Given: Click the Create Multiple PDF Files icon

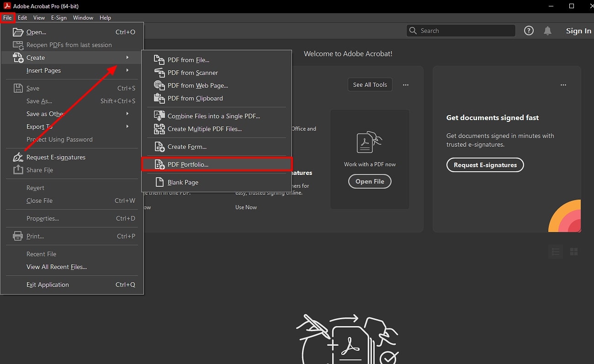Looking at the screenshot, I should coord(159,129).
